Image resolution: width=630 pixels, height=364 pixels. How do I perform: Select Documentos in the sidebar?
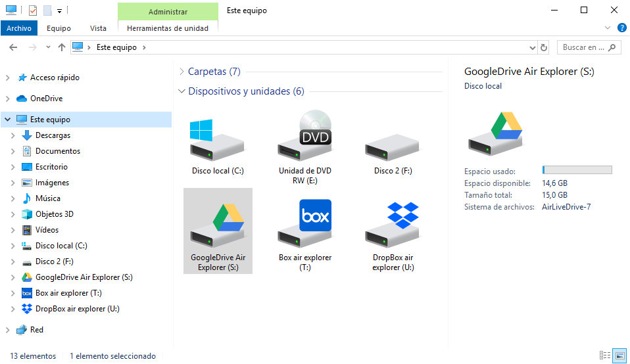click(58, 151)
